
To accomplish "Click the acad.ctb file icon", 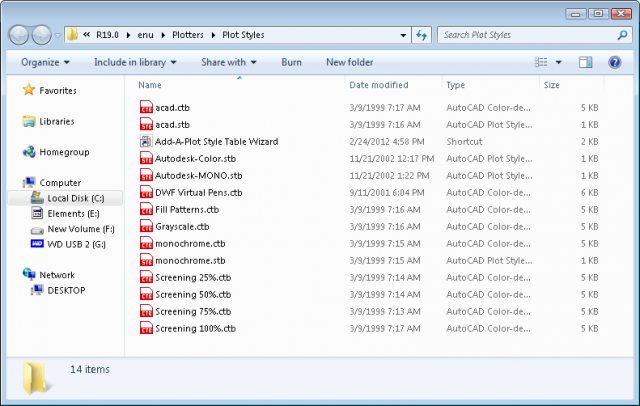I will (x=146, y=107).
